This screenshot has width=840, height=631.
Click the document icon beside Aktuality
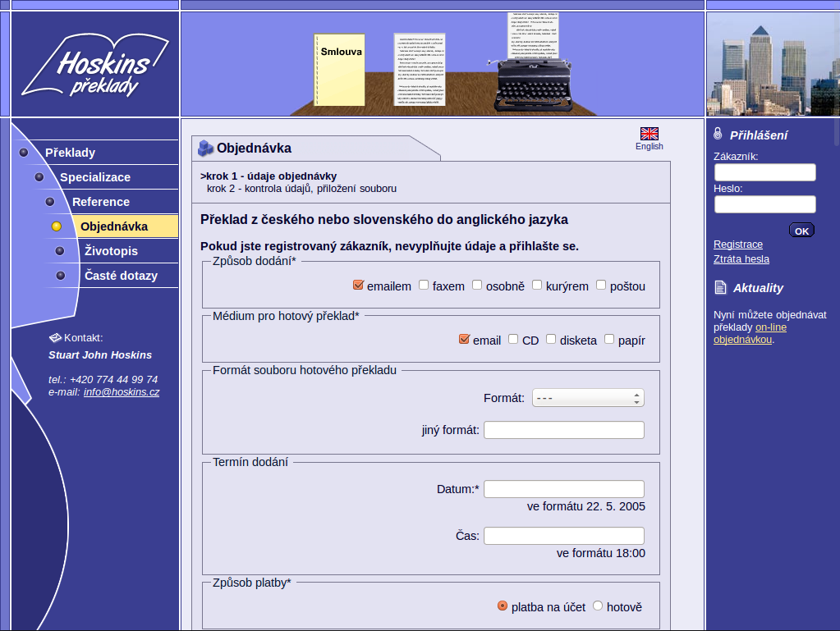click(x=720, y=287)
